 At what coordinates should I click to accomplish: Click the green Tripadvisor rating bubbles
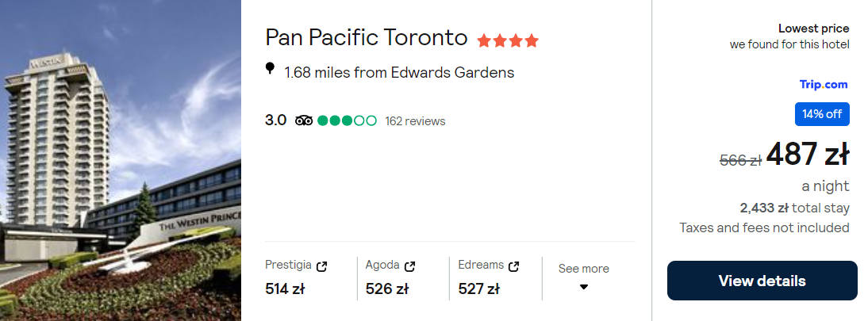(347, 121)
